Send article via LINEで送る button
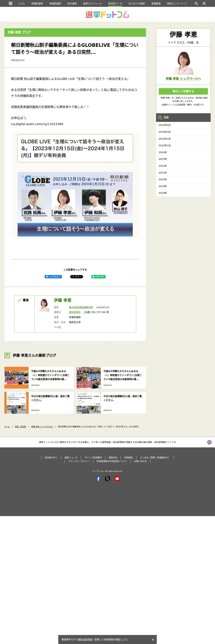Image resolution: width=215 pixels, height=644 pixels. coord(98,277)
